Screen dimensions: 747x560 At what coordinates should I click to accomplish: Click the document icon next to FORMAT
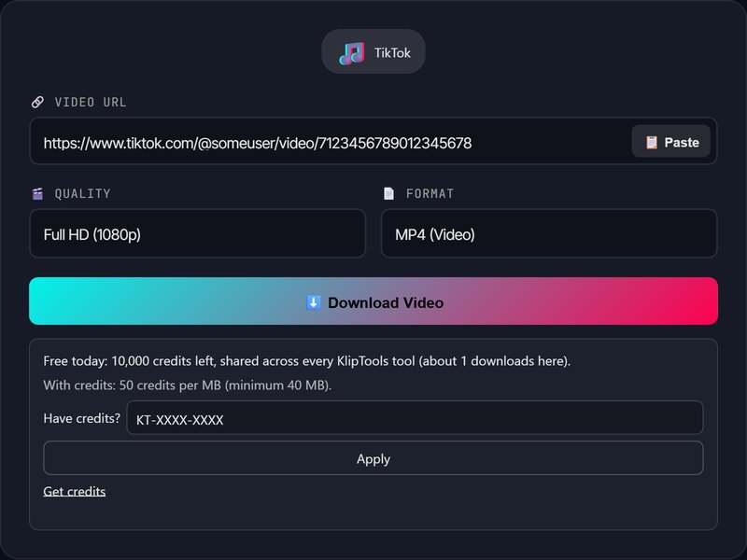click(x=388, y=193)
